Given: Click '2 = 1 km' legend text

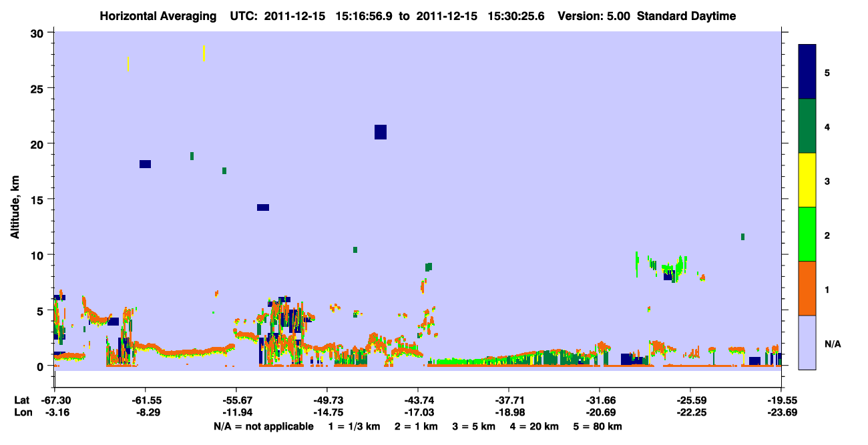Looking at the screenshot, I should pyautogui.click(x=416, y=426).
